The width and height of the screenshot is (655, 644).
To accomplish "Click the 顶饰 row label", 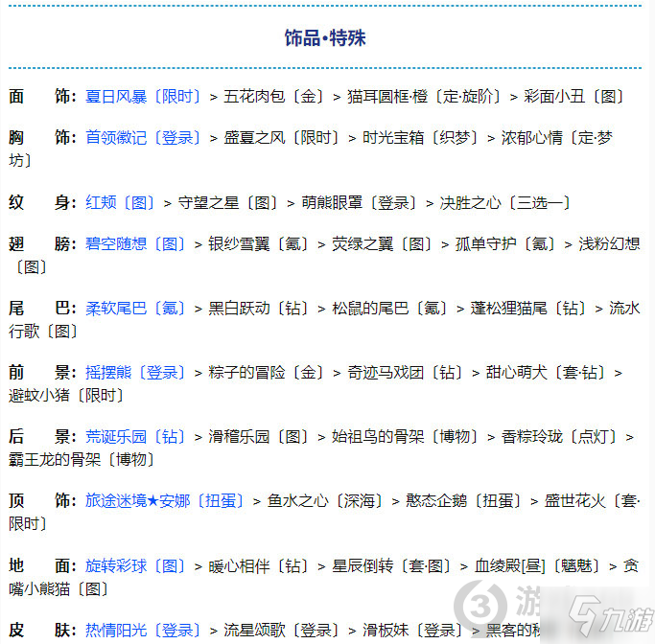I will pos(42,500).
